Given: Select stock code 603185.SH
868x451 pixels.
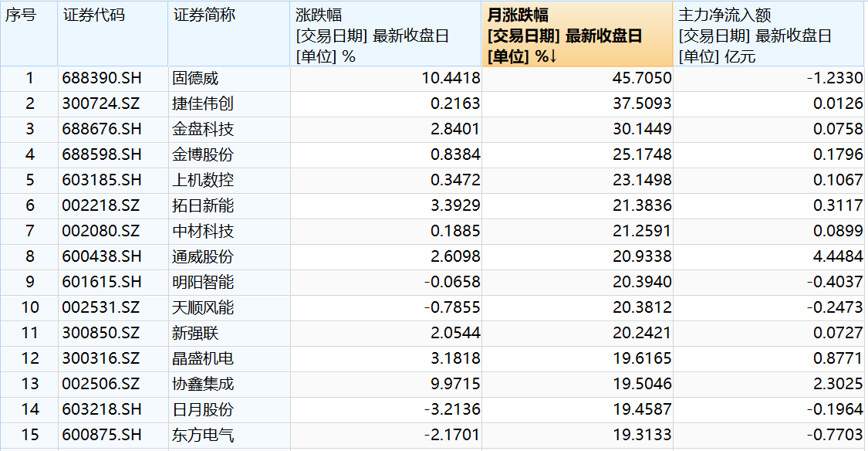Looking at the screenshot, I should 102,180.
